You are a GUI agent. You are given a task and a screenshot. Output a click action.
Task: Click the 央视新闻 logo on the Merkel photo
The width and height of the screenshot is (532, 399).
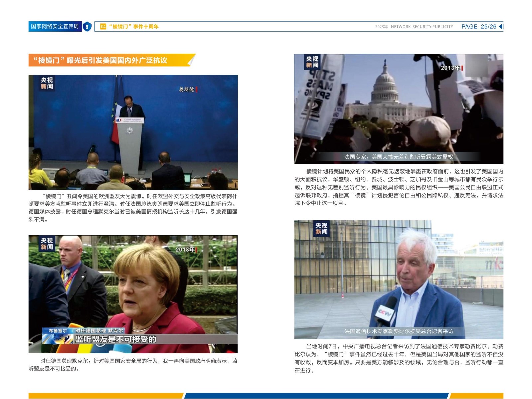(47, 244)
